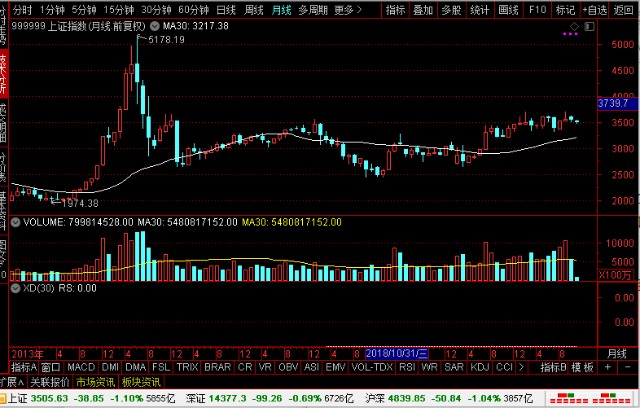
Task: Click the 3739.7 price axis label
Action: click(618, 103)
